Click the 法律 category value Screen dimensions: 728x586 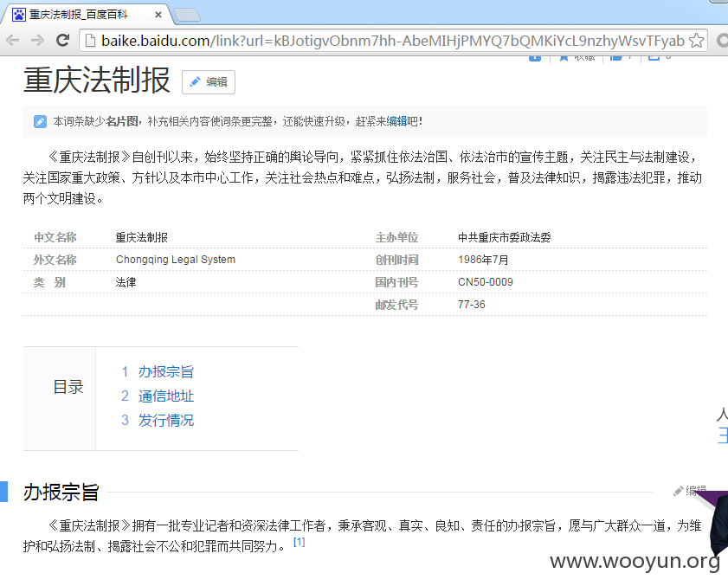(126, 282)
